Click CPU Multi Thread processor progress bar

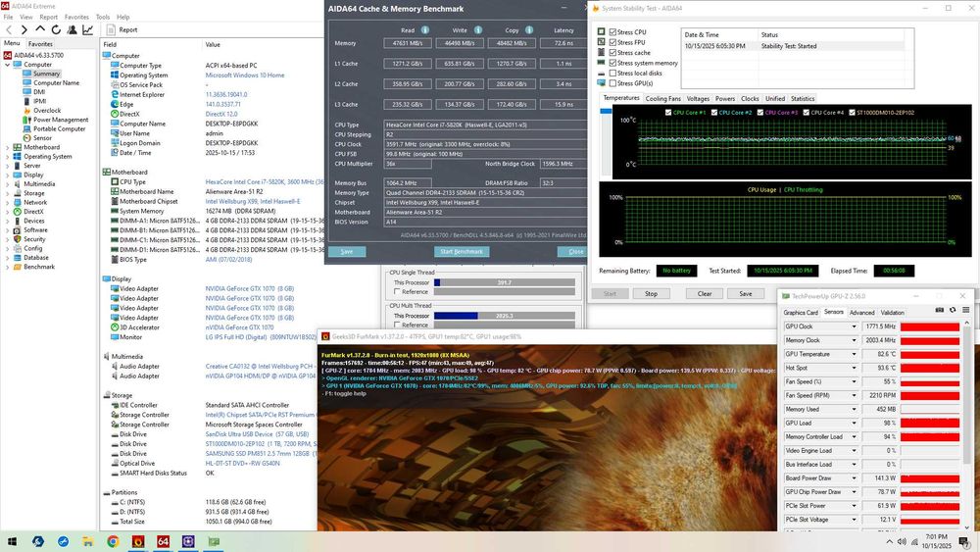tap(505, 316)
